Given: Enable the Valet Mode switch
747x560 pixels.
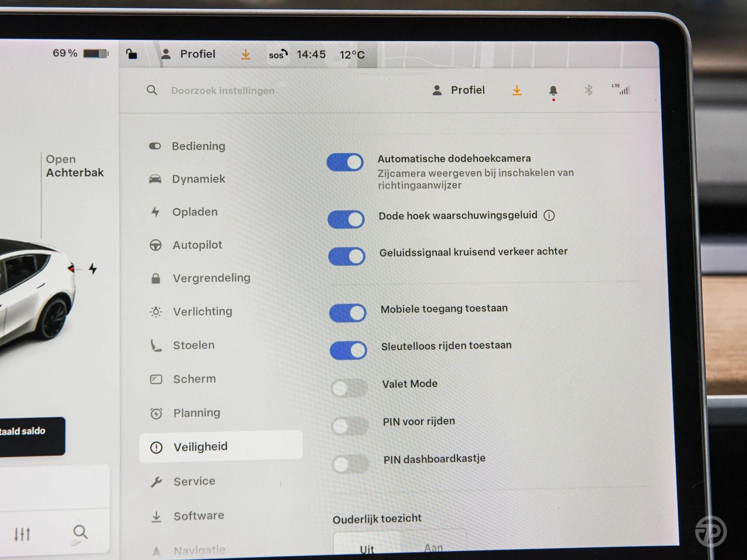Looking at the screenshot, I should pyautogui.click(x=349, y=388).
